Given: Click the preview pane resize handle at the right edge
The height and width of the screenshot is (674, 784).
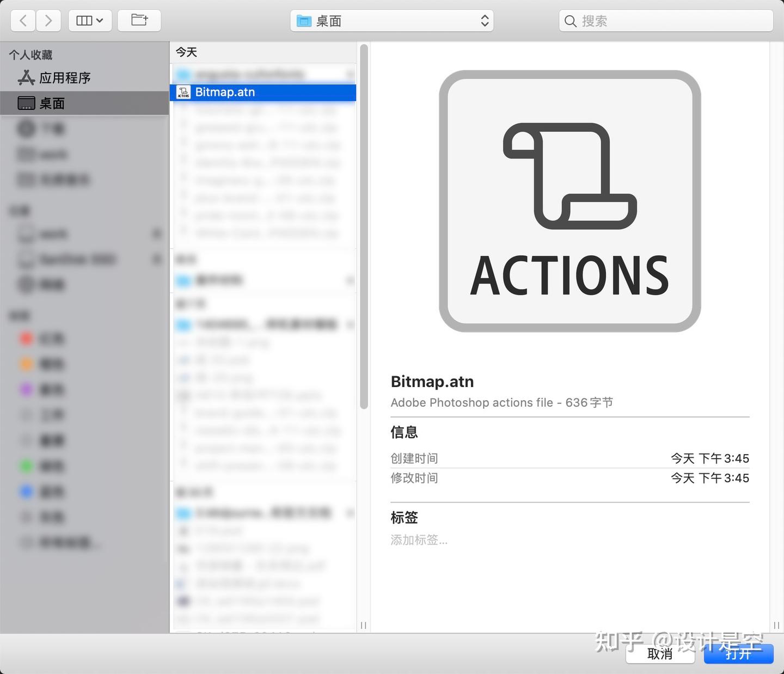Looking at the screenshot, I should click(x=776, y=625).
